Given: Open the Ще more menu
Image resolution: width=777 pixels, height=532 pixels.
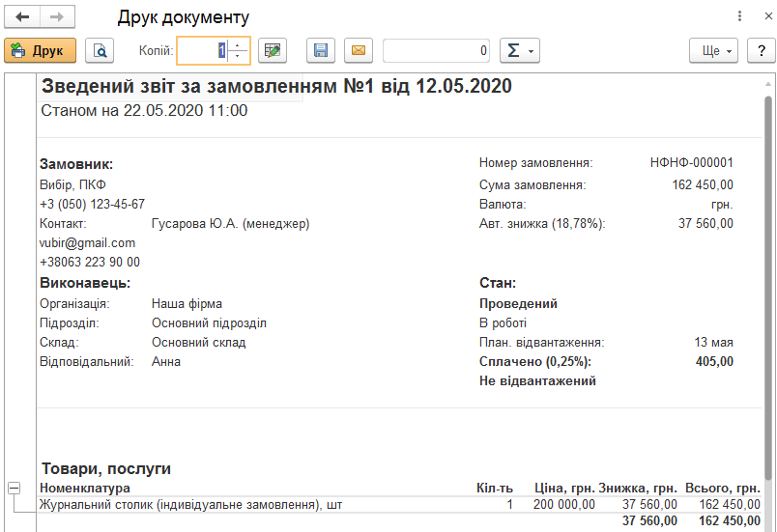Looking at the screenshot, I should coord(713,50).
